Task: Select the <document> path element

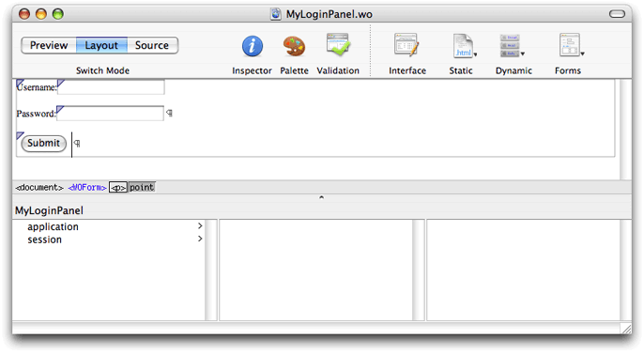Action: [39, 188]
